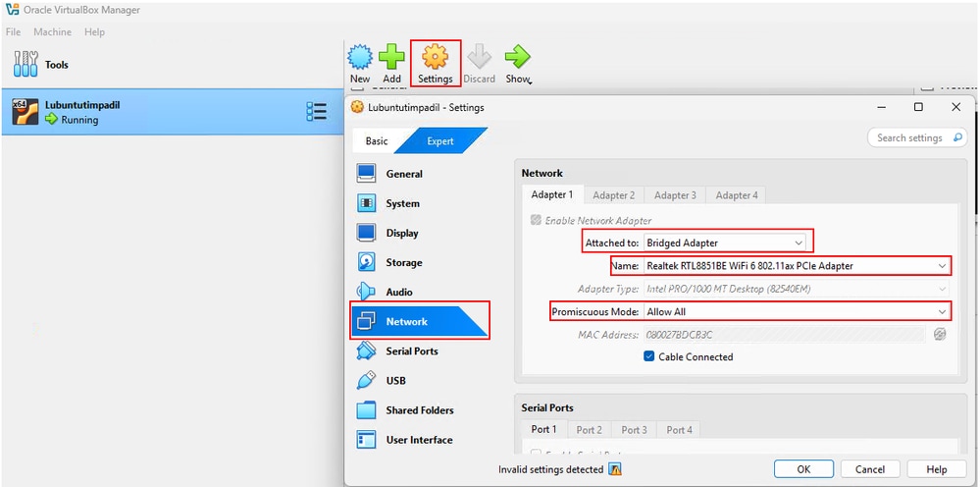Screen dimensions: 980x487
Task: Select the Network settings category
Action: point(420,321)
